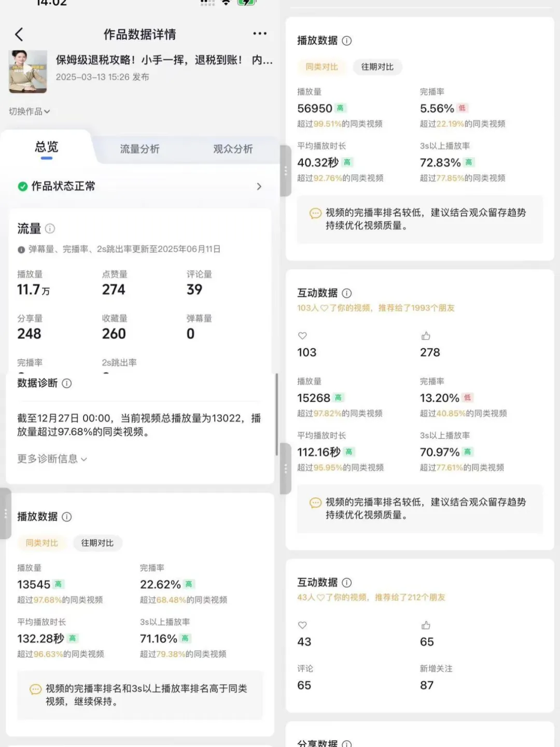Select the 同类对比 comparison pill
Image resolution: width=560 pixels, height=747 pixels.
322,66
